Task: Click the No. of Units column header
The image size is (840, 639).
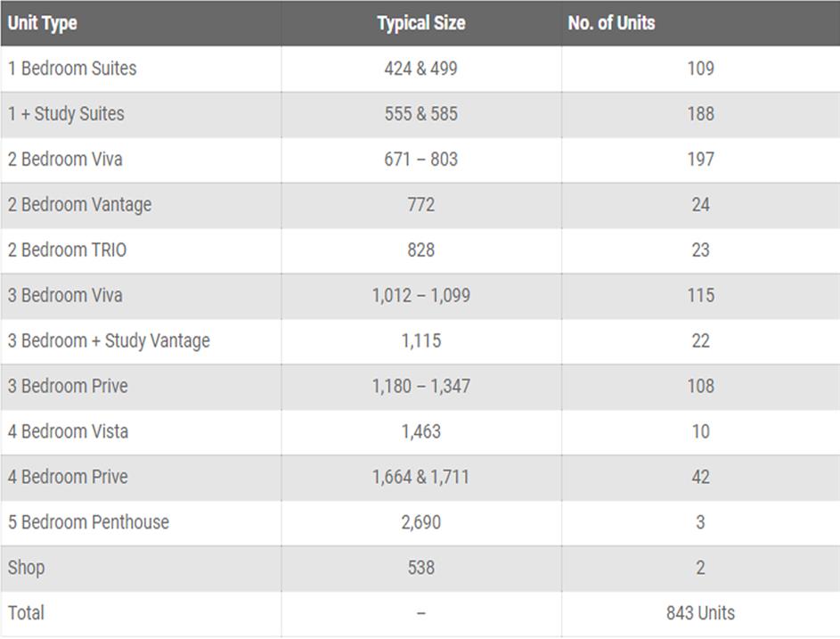Action: [611, 23]
